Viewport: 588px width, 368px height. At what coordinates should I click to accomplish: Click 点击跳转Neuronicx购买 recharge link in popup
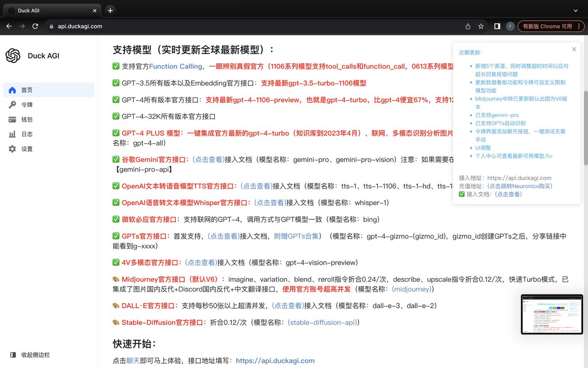point(519,186)
